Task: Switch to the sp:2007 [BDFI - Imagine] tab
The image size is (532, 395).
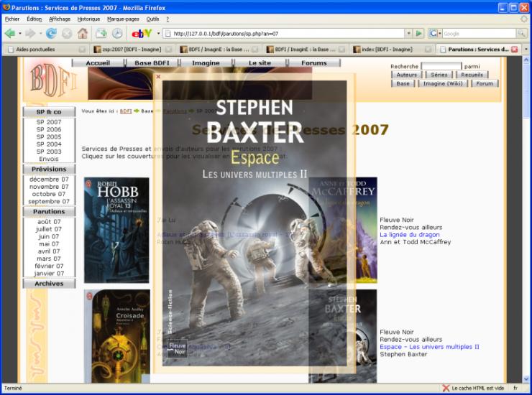Action: coord(132,49)
